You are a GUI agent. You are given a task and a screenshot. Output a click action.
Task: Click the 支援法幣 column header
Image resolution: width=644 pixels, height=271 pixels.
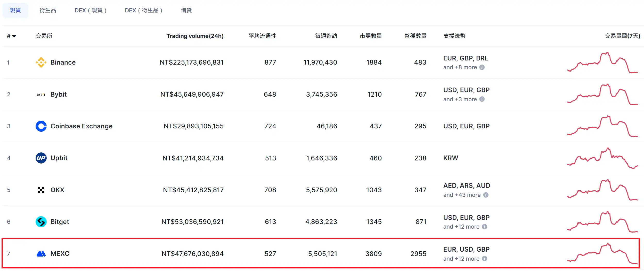(x=454, y=36)
